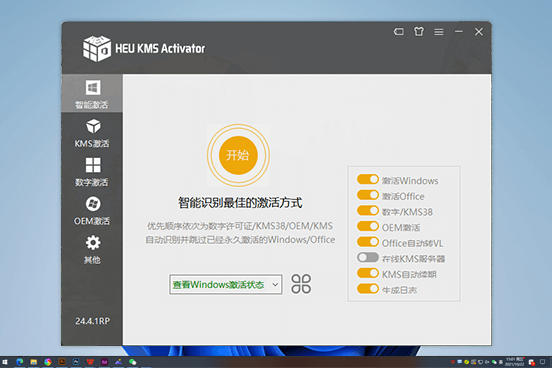Open the shirt skin icon
Viewport: 552px width, 368px height.
419,32
